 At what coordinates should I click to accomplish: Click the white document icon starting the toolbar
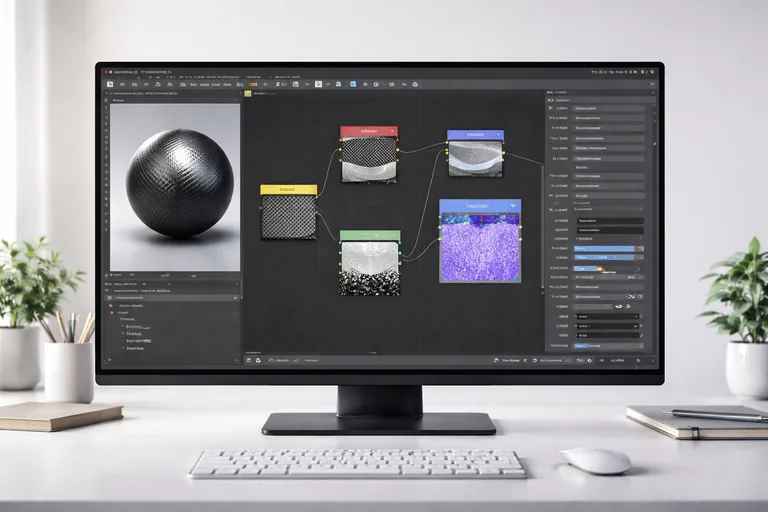click(110, 84)
